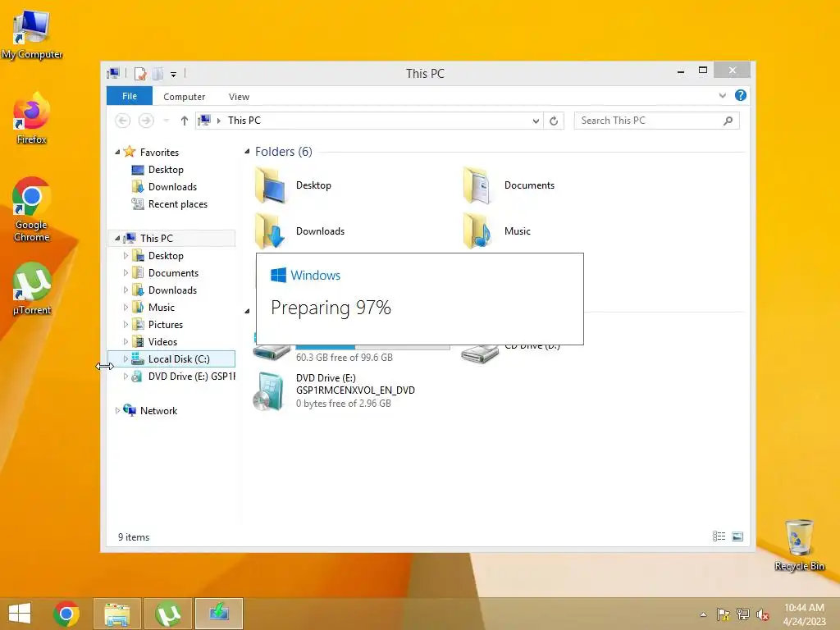Click the This PC system icon in title bar

click(113, 73)
